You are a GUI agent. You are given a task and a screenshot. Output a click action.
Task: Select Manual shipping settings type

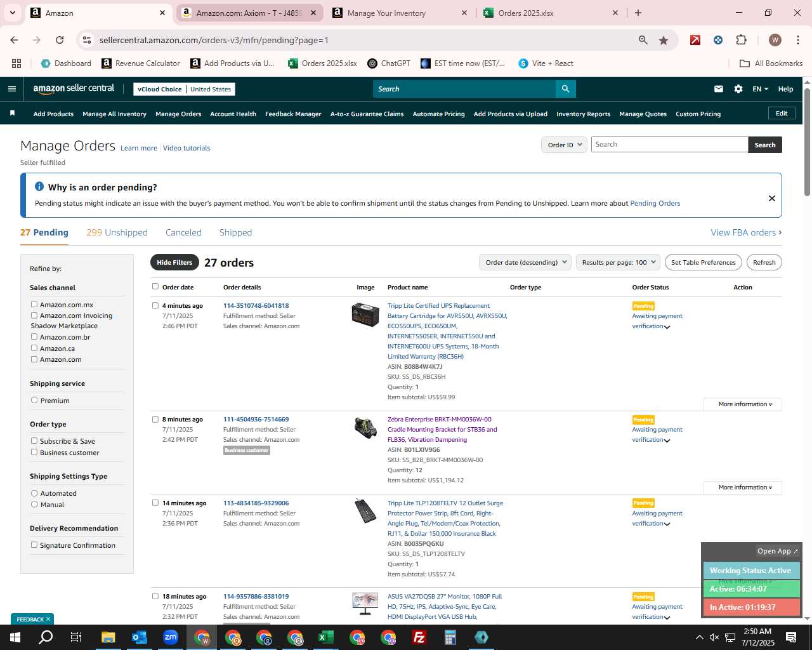34,504
